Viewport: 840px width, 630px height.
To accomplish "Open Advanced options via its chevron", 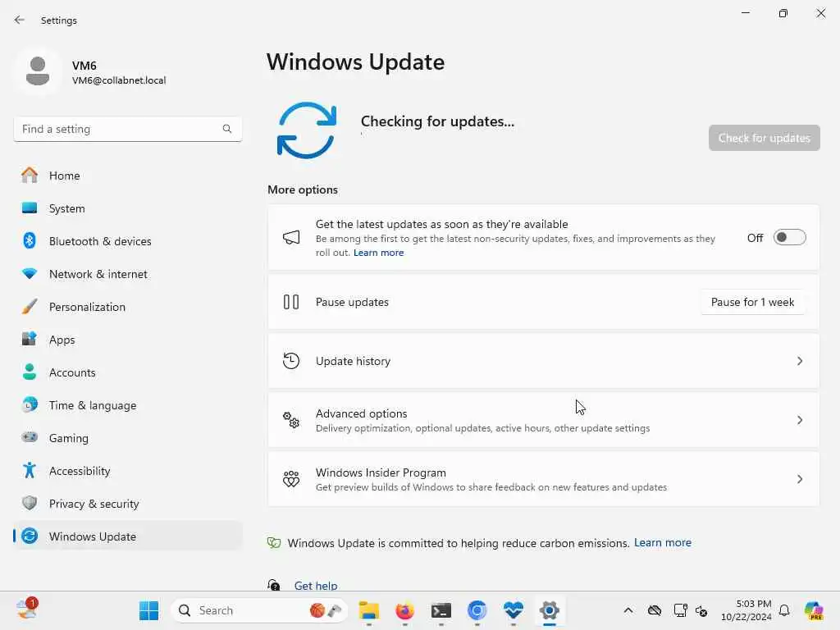I will click(799, 420).
